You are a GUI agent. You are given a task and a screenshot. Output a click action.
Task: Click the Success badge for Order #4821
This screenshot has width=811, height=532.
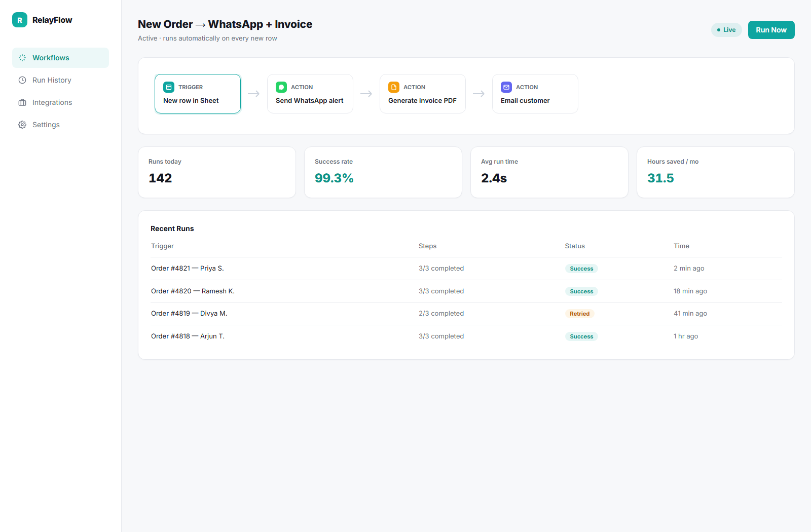pos(581,269)
